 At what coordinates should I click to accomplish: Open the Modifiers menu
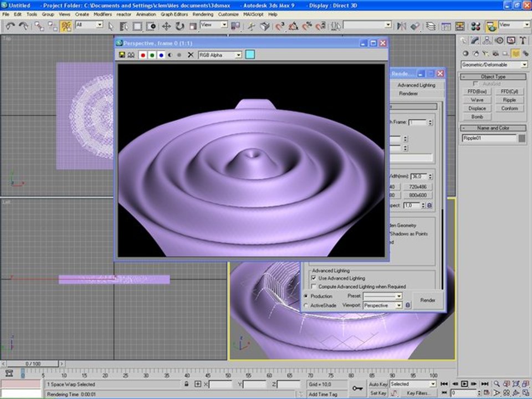point(103,14)
